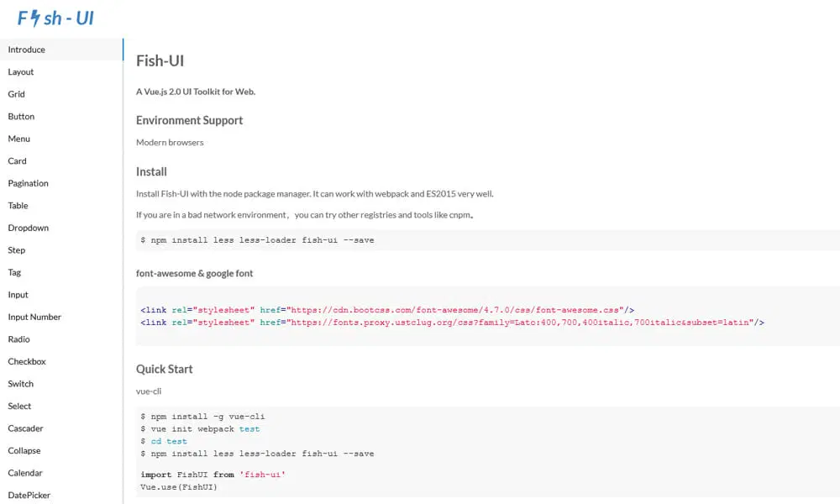This screenshot has width=840, height=504.
Task: Go to the Table component page
Action: point(61,205)
